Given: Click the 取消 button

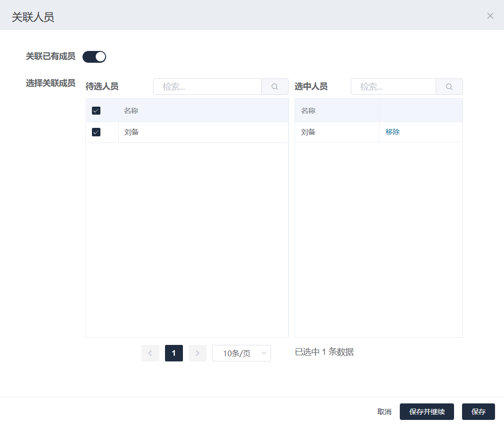Looking at the screenshot, I should (384, 411).
